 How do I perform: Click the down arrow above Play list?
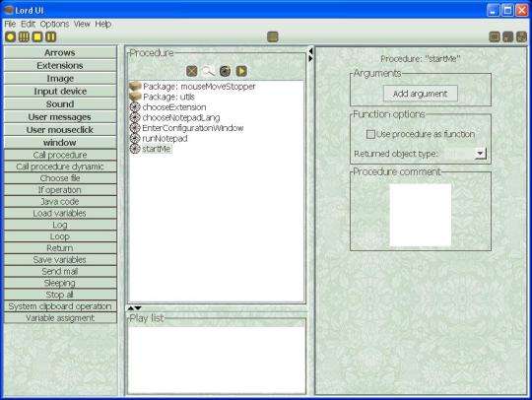[x=138, y=308]
